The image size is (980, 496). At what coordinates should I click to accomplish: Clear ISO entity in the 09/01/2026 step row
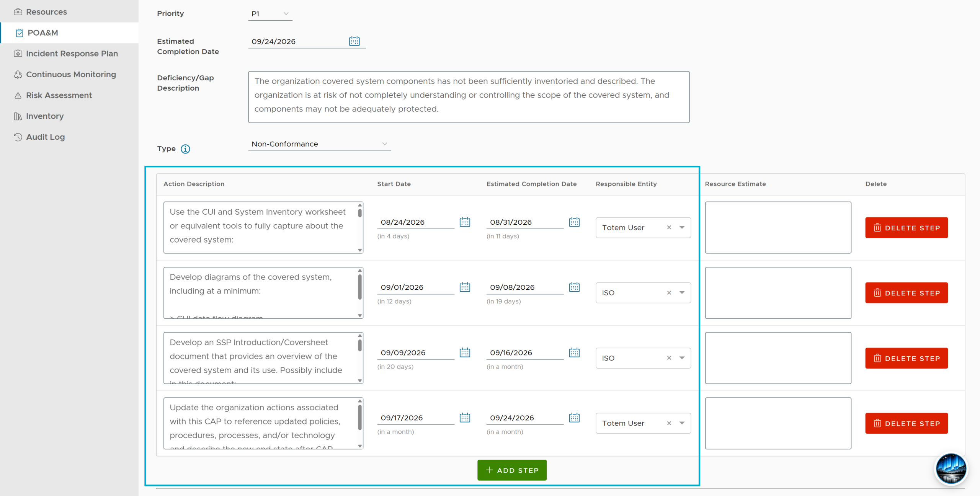click(669, 293)
